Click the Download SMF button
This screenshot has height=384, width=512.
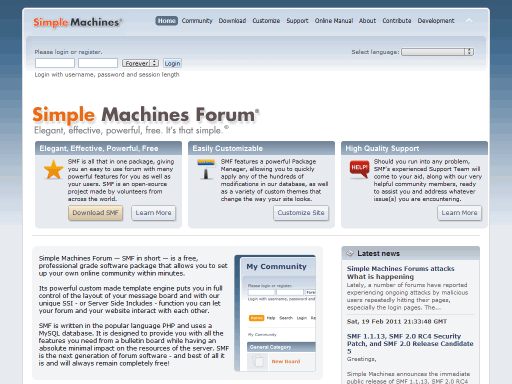point(96,213)
